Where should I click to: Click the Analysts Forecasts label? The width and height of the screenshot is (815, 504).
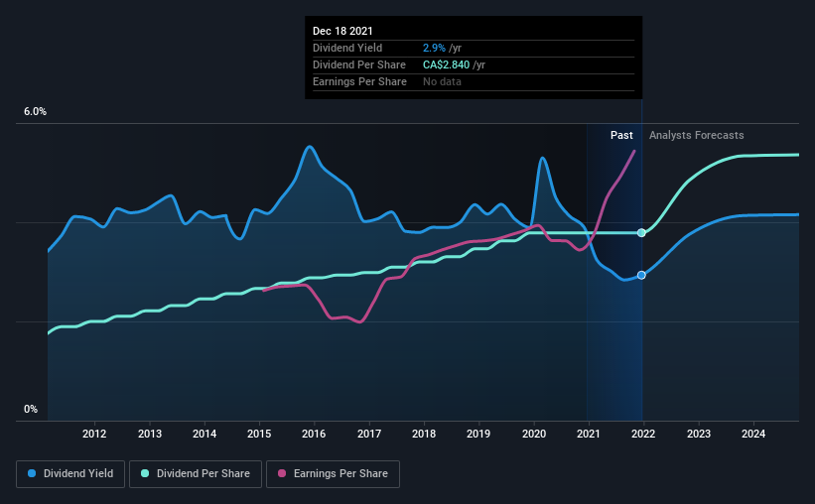pos(697,135)
